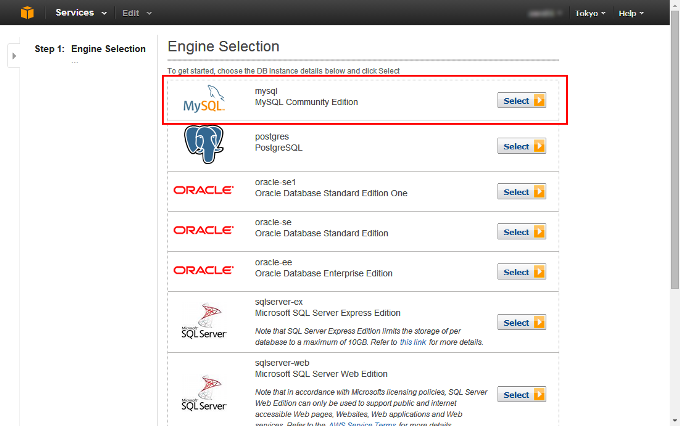This screenshot has width=680, height=426.
Task: Click the Oracle logo for oracle-se1
Action: (x=203, y=190)
